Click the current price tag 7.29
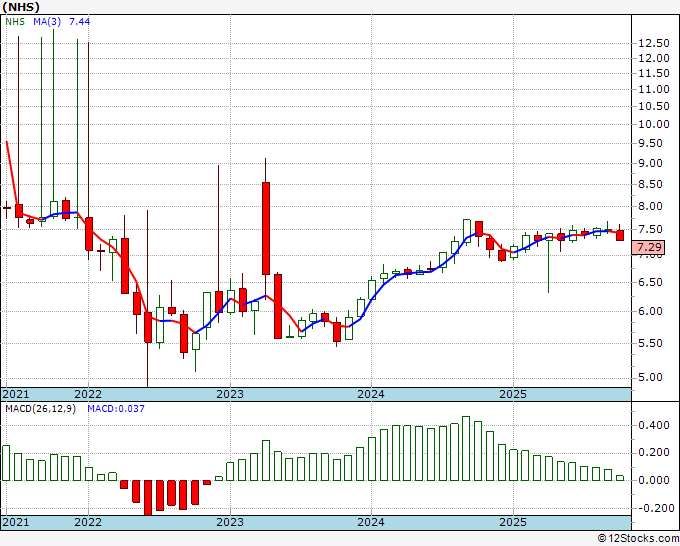 pos(650,247)
